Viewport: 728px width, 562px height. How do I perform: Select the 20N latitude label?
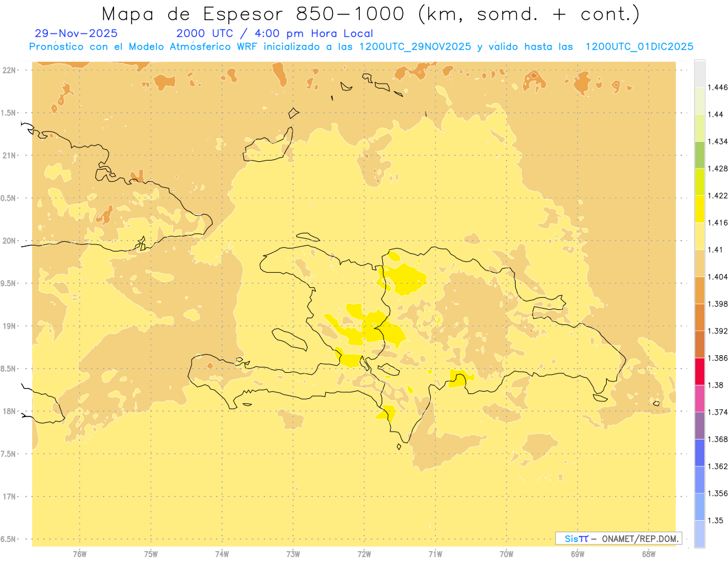10,241
